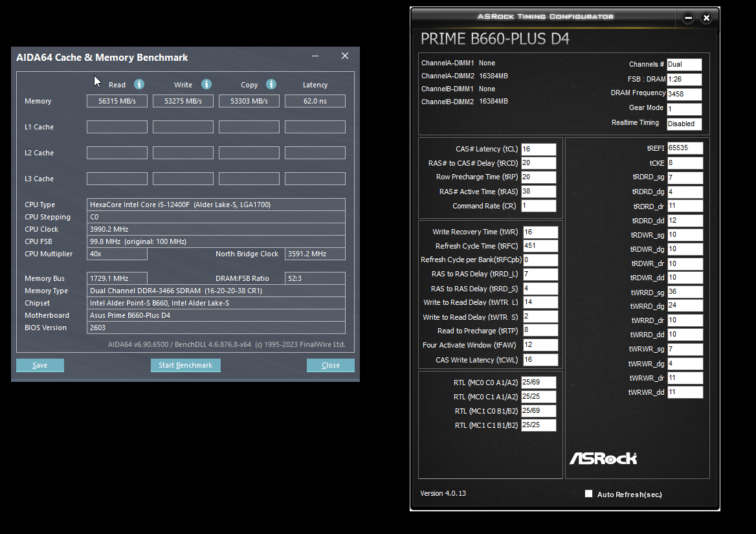The height and width of the screenshot is (534, 756).
Task: Click Start Benchmark button
Action: 186,365
